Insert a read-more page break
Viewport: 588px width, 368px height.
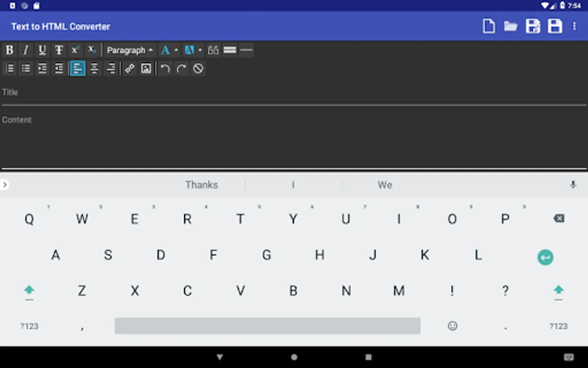pyautogui.click(x=230, y=50)
